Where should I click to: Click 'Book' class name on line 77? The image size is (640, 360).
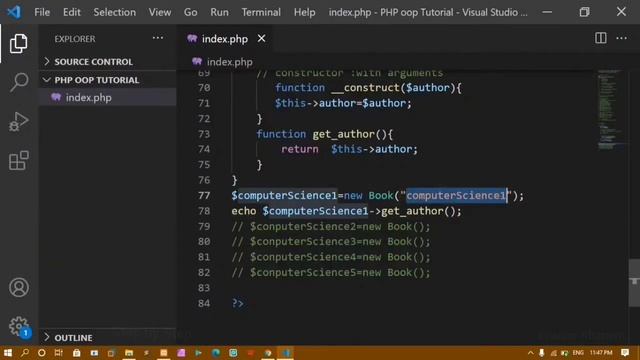point(381,196)
